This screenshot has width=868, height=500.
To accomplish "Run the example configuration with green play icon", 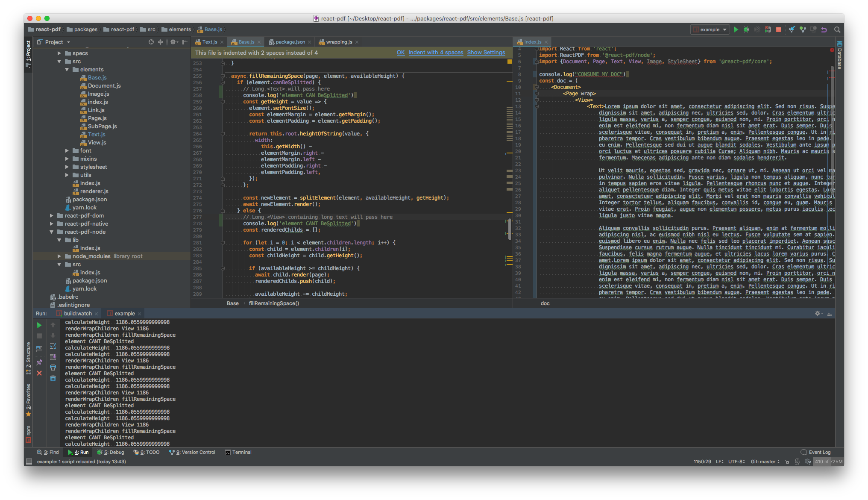I will (x=736, y=29).
